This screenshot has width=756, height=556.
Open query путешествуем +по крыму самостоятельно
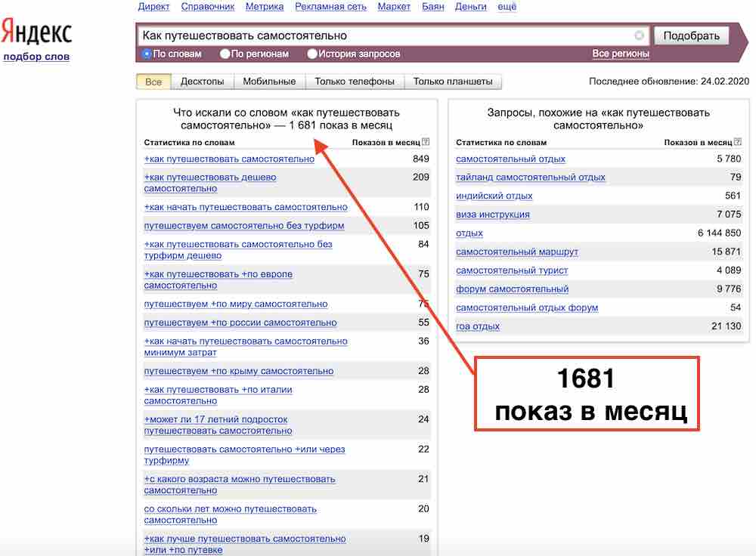pos(239,371)
